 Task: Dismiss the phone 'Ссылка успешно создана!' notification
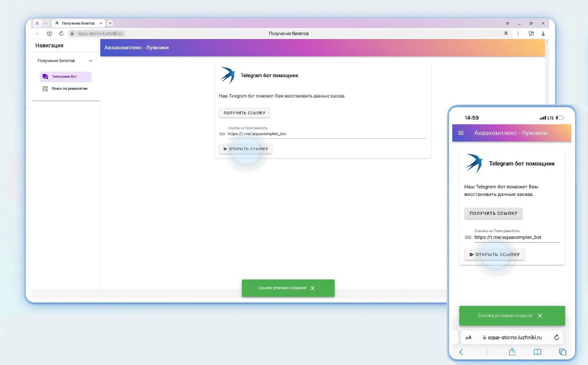click(x=540, y=316)
